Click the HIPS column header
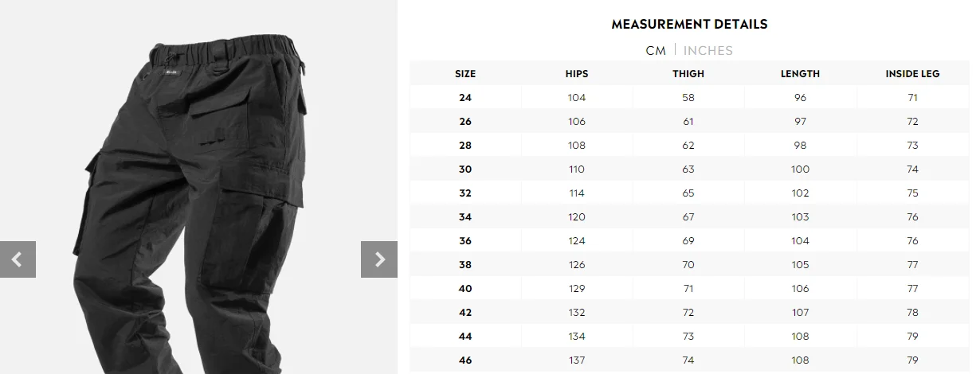Screen dimensions: 980x374 pos(577,74)
